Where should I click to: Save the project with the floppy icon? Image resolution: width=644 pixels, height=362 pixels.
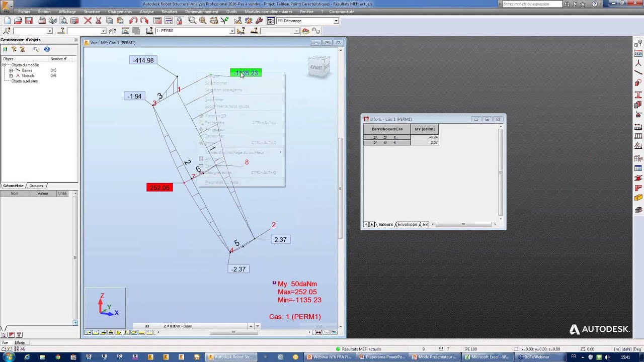29,21
